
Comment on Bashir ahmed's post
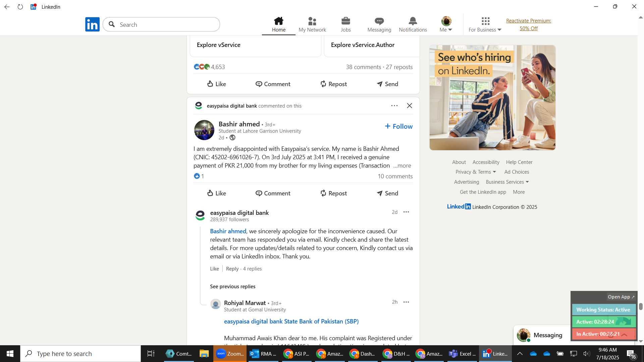(x=273, y=193)
